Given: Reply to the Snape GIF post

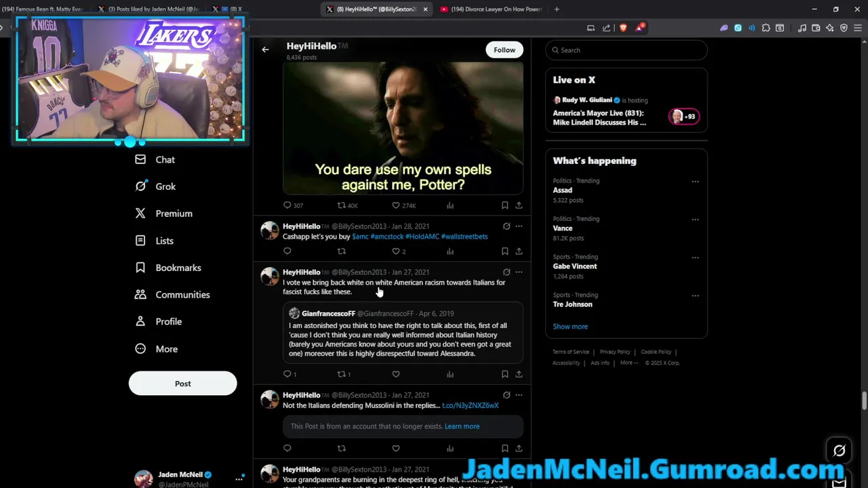Looking at the screenshot, I should tap(288, 205).
